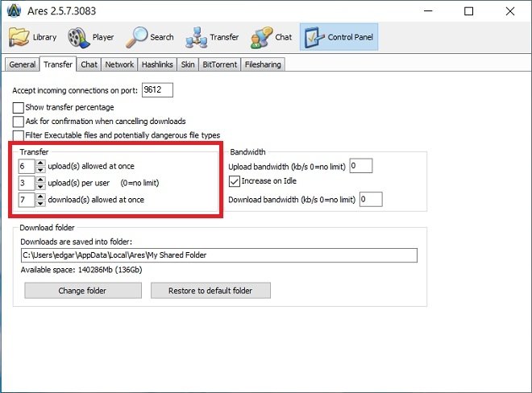This screenshot has height=393, width=532.
Task: Click the uploads allowed at once field
Action: click(x=27, y=166)
